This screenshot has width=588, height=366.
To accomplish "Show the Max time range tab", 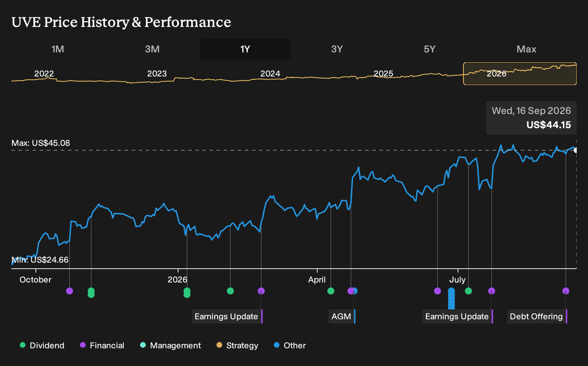I will pyautogui.click(x=526, y=49).
